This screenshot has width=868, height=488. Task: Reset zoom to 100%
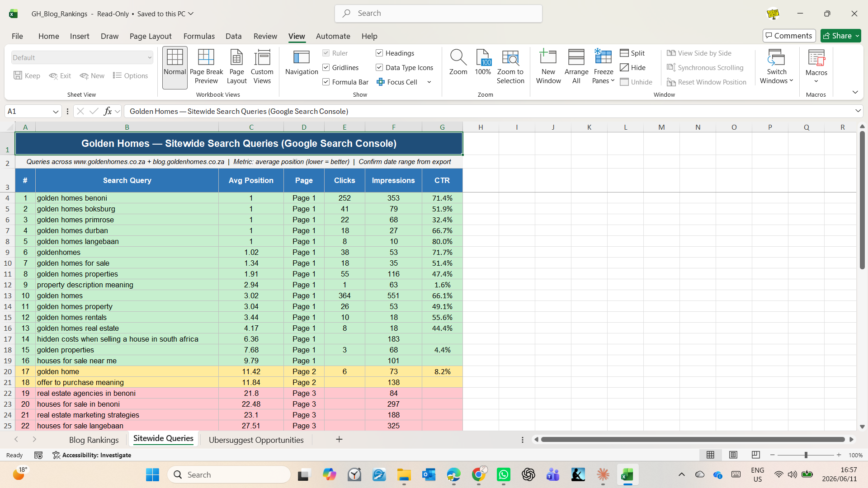coord(483,63)
